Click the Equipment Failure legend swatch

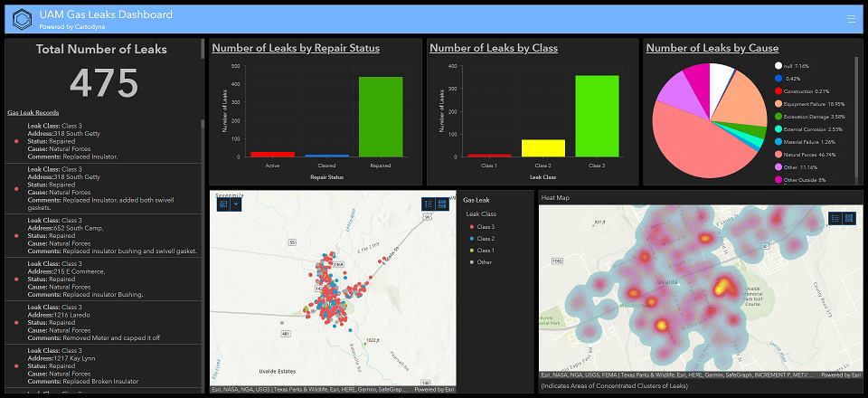point(778,104)
